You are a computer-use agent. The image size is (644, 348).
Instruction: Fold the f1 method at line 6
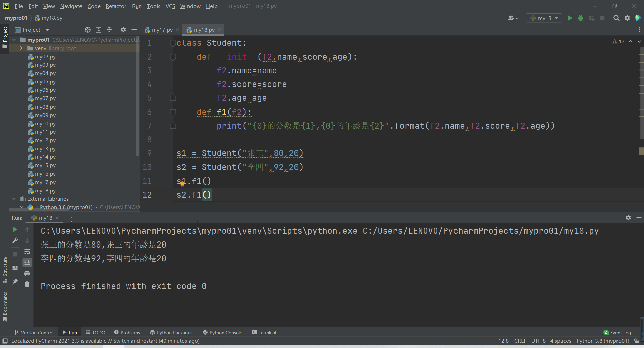(173, 112)
